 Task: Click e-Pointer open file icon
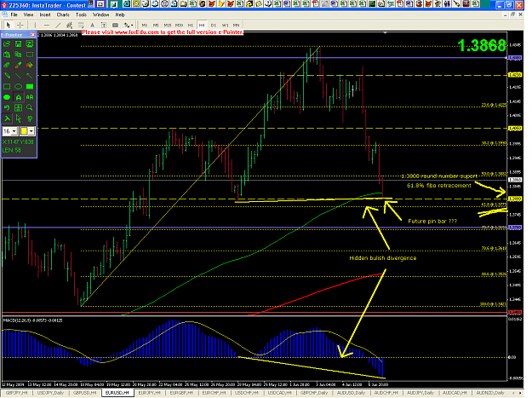coord(7,43)
